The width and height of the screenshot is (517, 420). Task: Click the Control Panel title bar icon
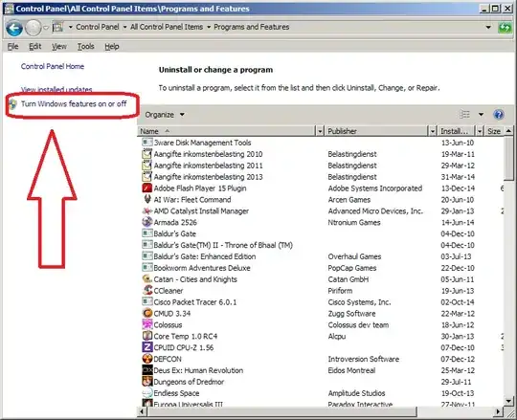tap(9, 9)
